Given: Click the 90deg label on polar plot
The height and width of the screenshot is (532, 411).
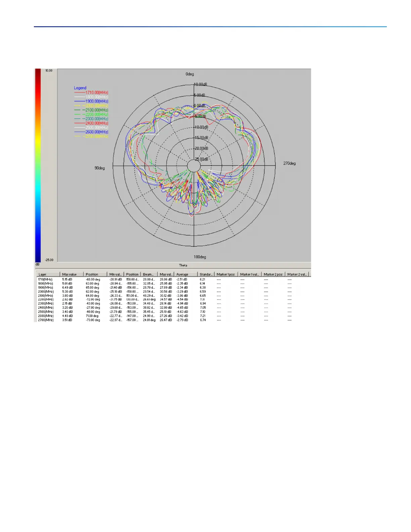Looking at the screenshot, I should (x=99, y=168).
